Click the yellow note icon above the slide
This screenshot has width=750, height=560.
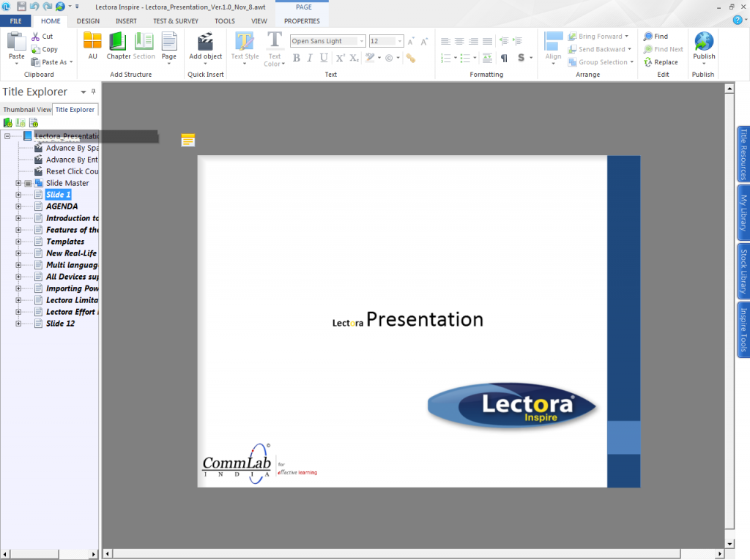pyautogui.click(x=188, y=140)
